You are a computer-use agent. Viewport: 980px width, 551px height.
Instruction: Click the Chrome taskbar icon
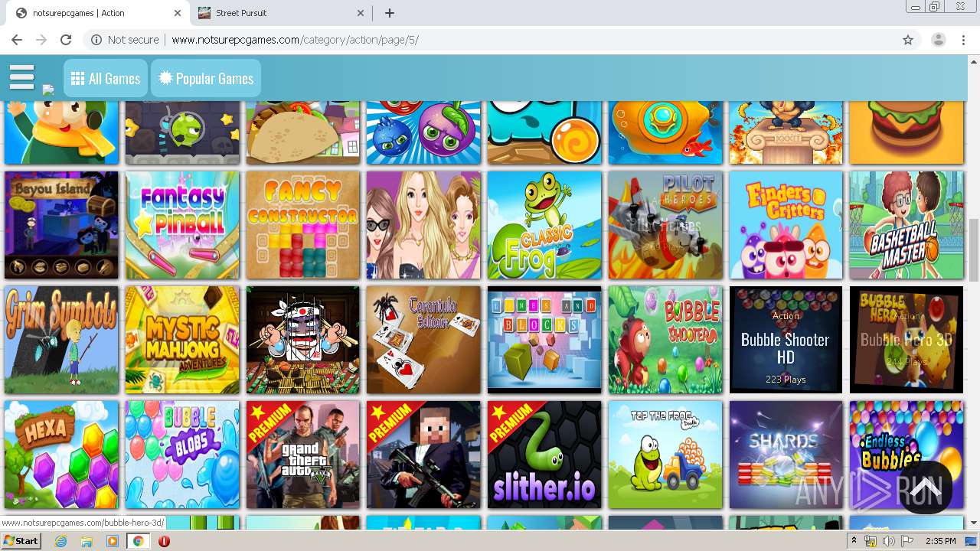(x=139, y=541)
